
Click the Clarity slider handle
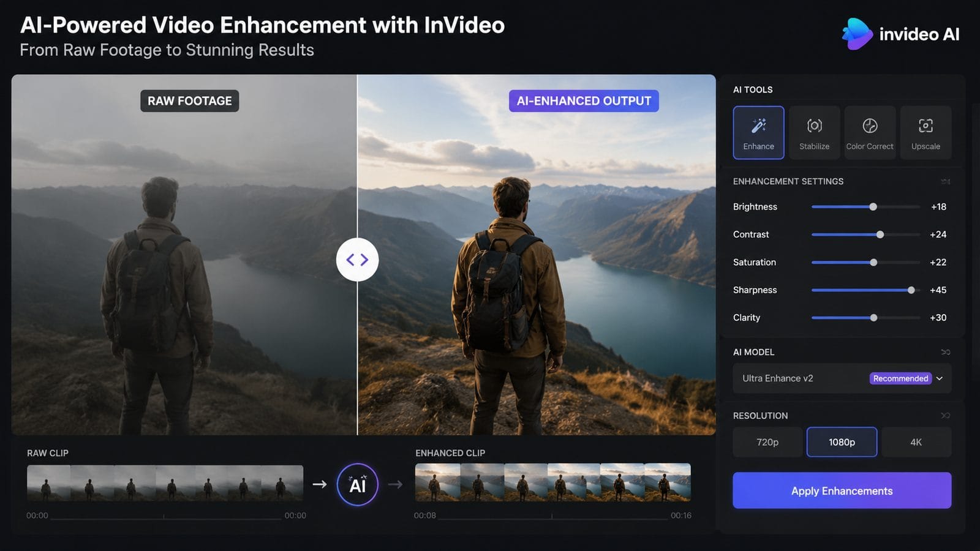(874, 318)
